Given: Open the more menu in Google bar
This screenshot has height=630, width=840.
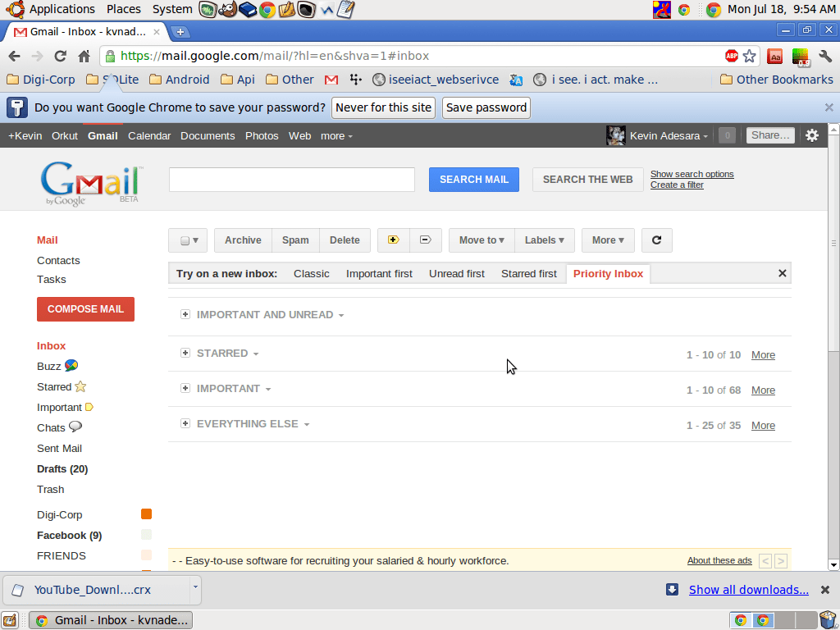Looking at the screenshot, I should [x=336, y=136].
